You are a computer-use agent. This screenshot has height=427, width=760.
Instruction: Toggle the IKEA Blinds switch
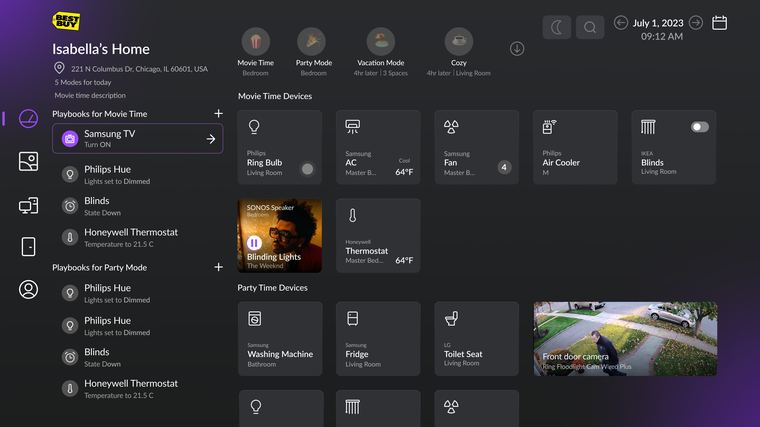(x=699, y=127)
